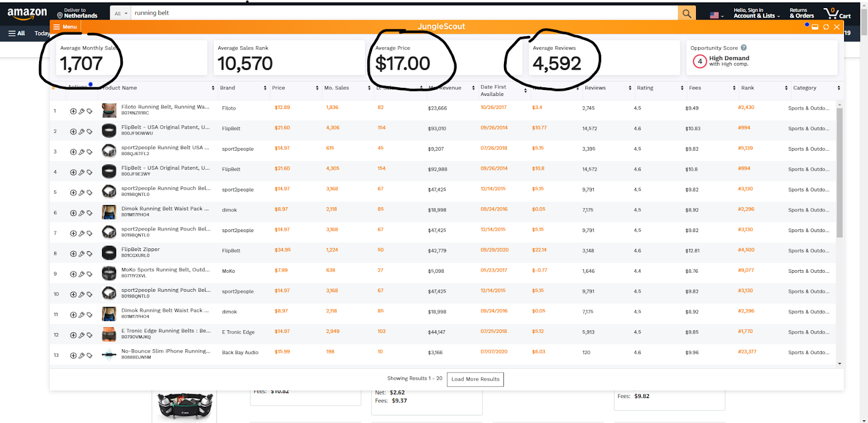868x423 pixels.
Task: Click the pin icon for E Tronic Edge row
Action: point(81,335)
